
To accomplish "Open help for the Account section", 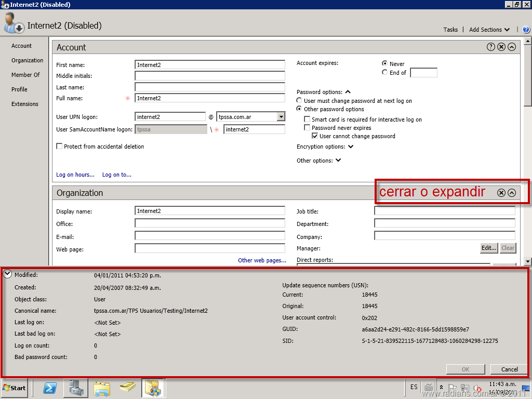I will [490, 47].
